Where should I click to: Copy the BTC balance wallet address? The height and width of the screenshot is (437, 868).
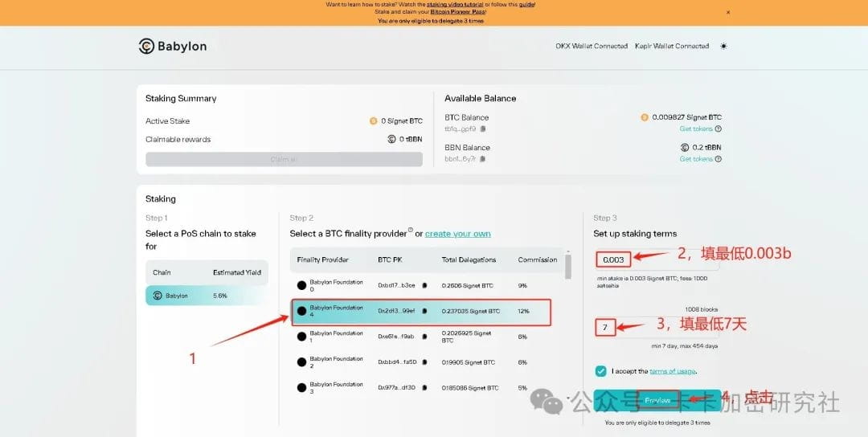pos(483,129)
